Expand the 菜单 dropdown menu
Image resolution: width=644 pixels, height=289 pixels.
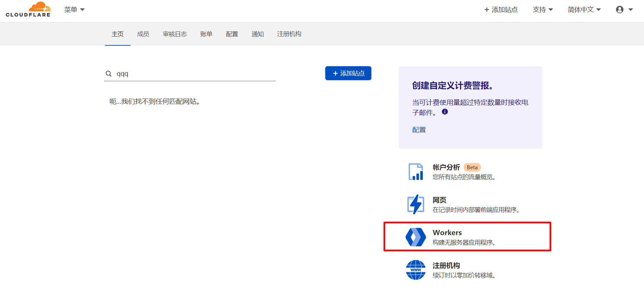coord(74,10)
